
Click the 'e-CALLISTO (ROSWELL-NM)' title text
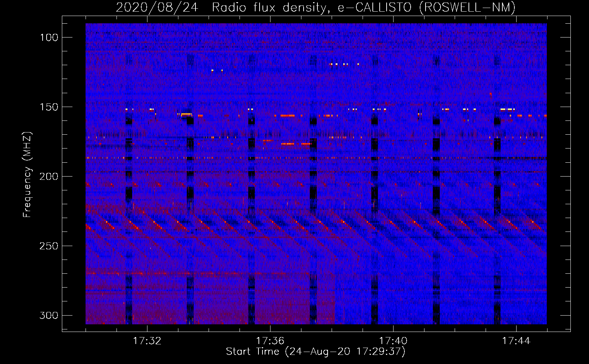(x=426, y=7)
